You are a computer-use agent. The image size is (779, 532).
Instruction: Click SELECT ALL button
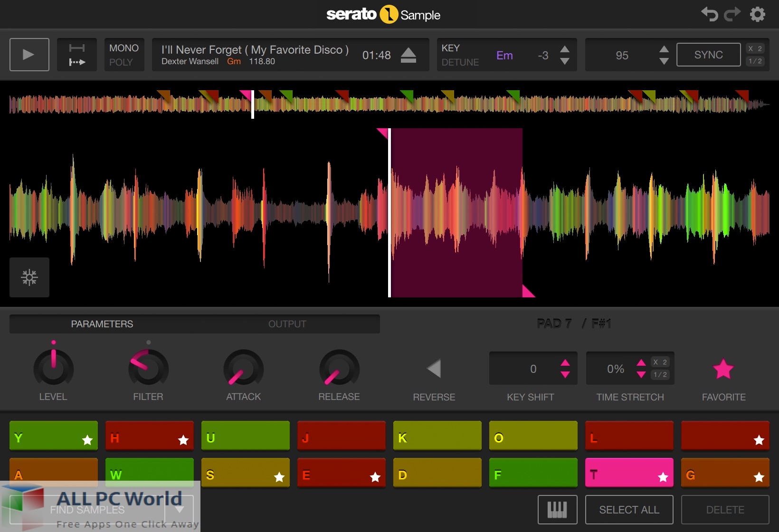629,510
